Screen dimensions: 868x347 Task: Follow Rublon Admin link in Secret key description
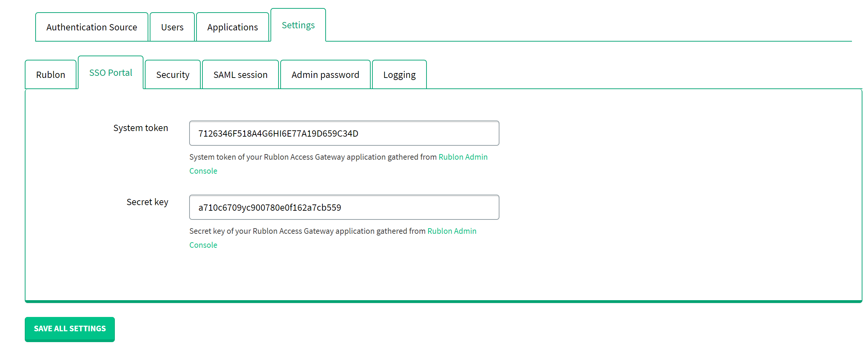[x=452, y=231]
